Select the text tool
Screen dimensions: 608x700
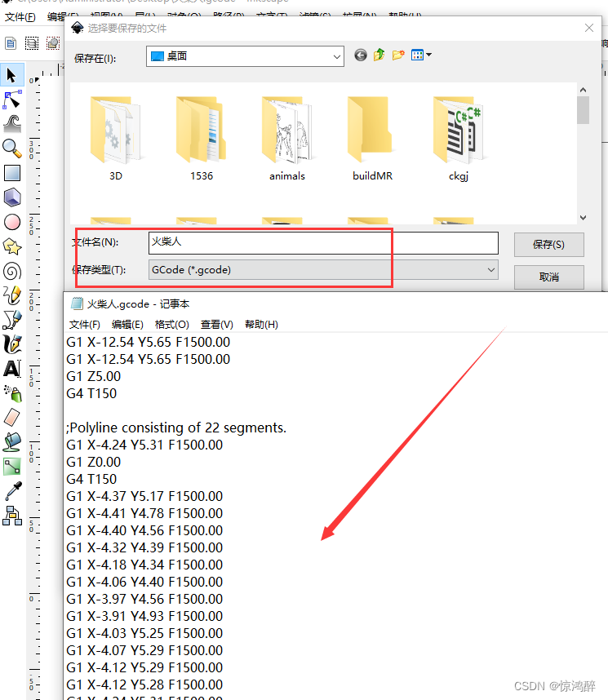(12, 369)
